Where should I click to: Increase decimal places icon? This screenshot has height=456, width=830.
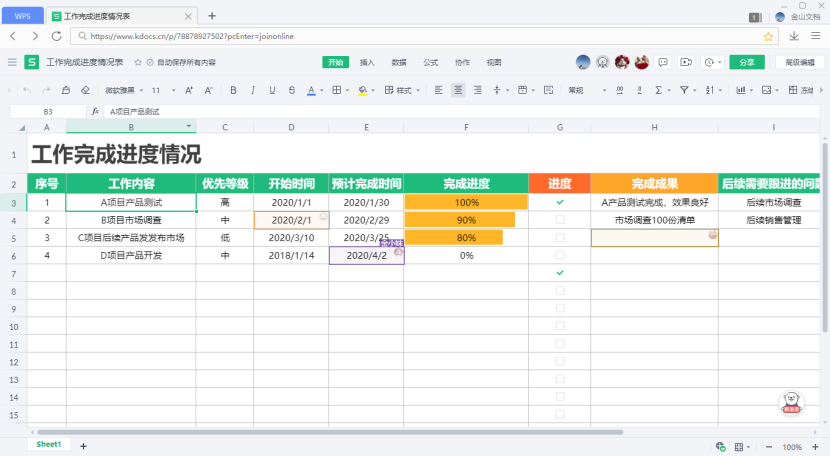pos(619,91)
